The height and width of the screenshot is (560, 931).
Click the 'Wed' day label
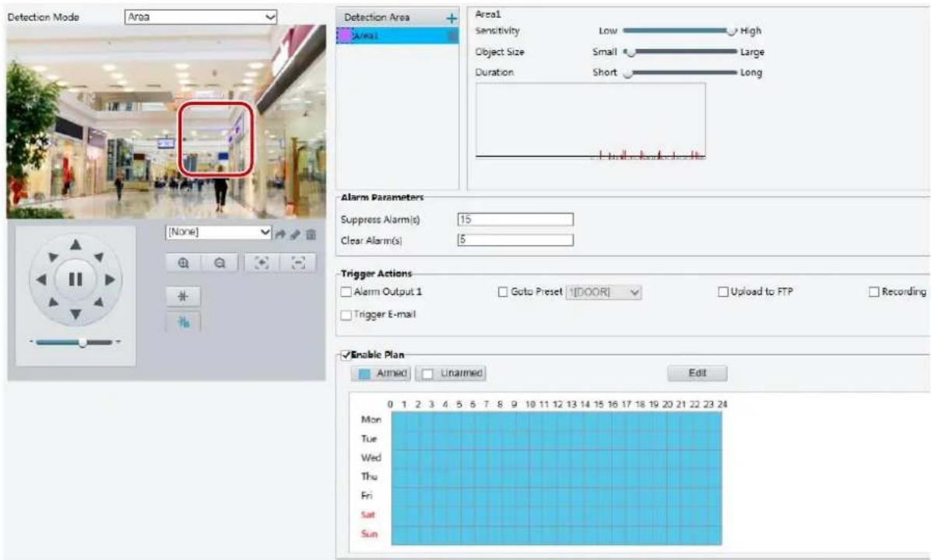point(371,457)
